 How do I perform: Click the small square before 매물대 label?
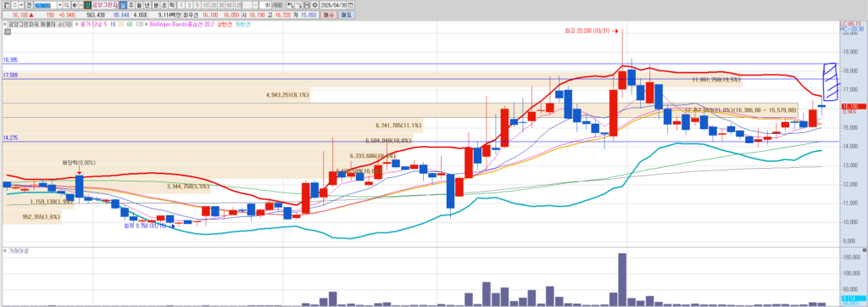click(5, 25)
